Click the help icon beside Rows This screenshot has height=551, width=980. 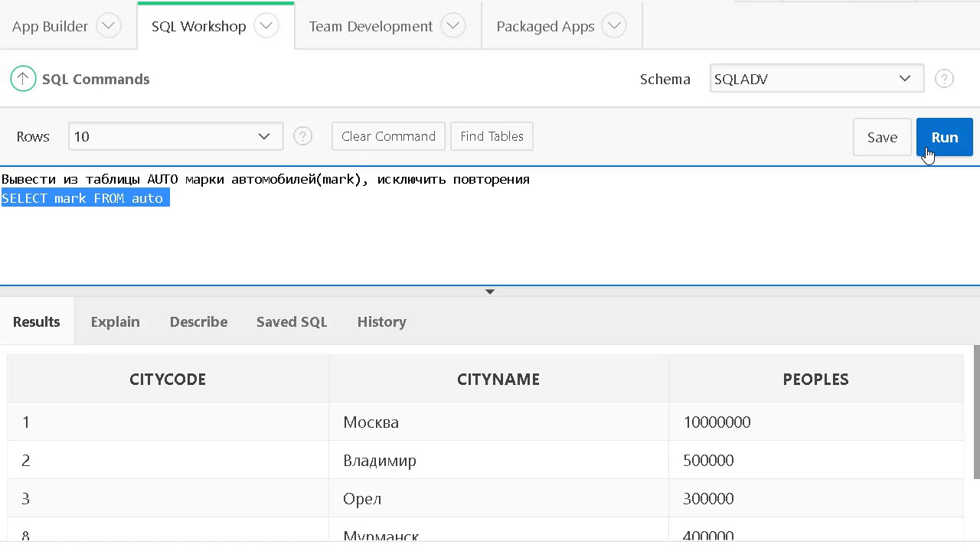point(302,136)
